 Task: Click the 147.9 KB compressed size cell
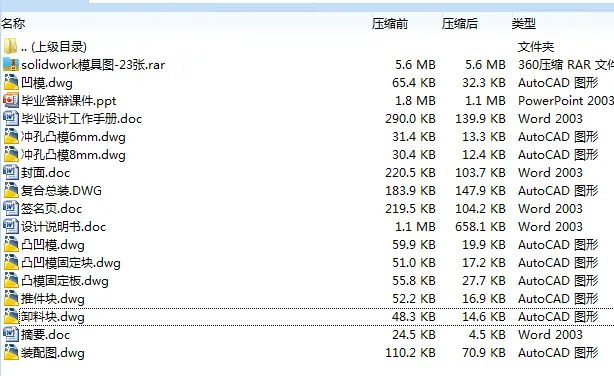click(x=480, y=191)
